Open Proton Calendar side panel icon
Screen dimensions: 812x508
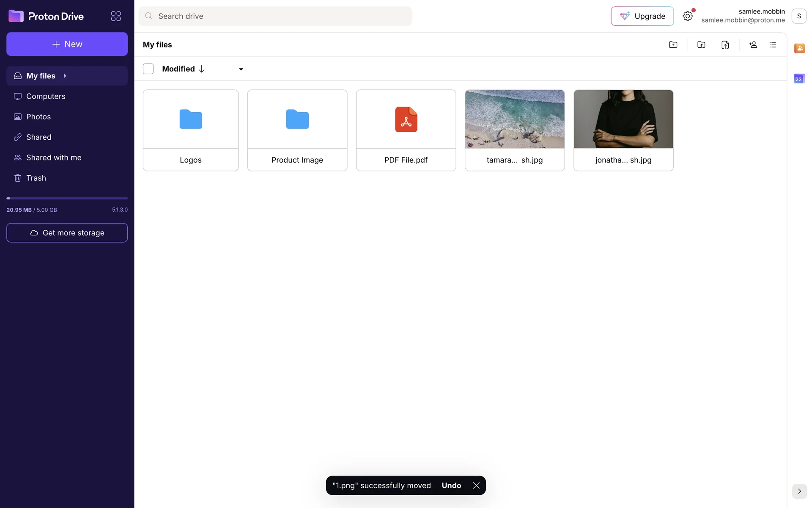799,79
